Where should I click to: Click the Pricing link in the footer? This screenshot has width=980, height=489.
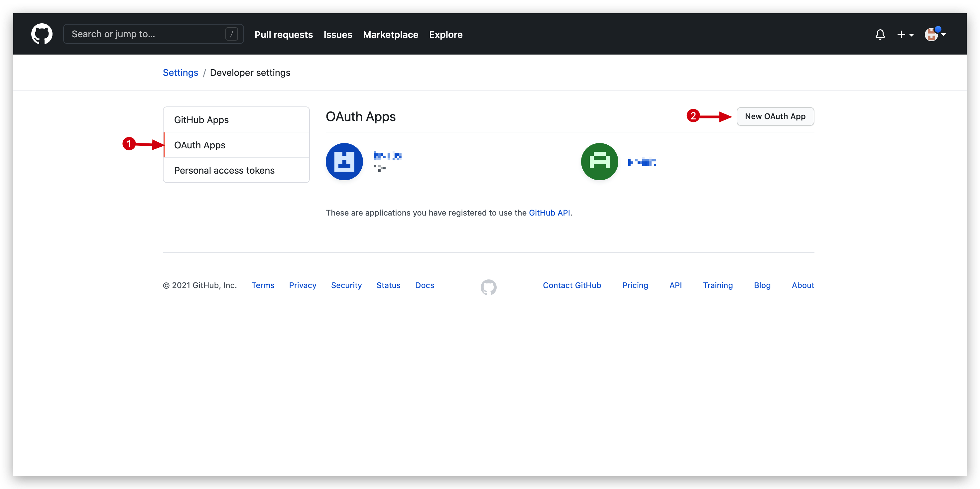[x=635, y=285]
